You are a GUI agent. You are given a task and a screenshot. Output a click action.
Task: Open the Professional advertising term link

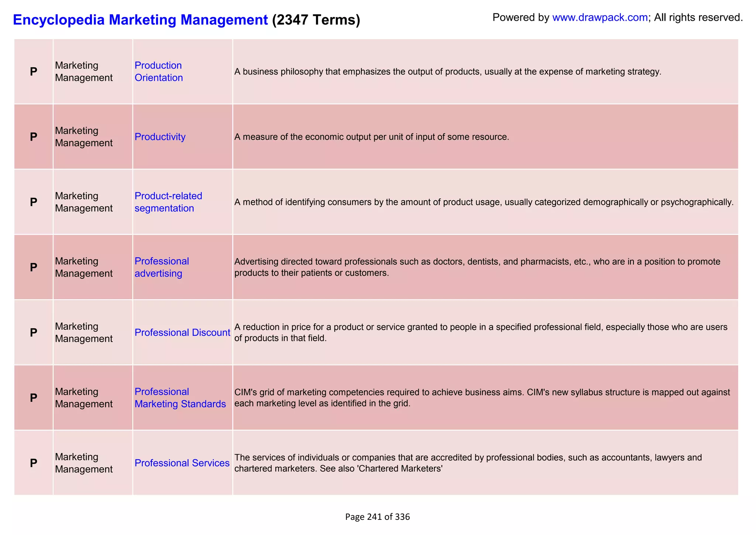162,267
